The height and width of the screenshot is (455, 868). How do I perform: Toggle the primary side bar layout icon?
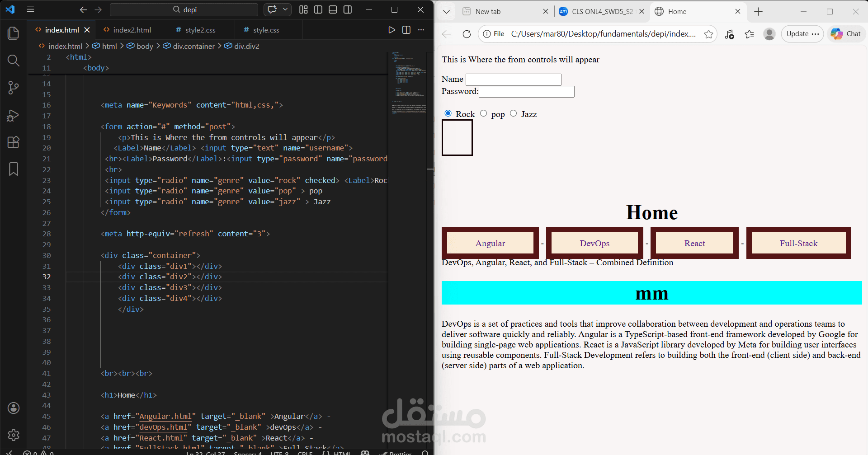click(318, 9)
